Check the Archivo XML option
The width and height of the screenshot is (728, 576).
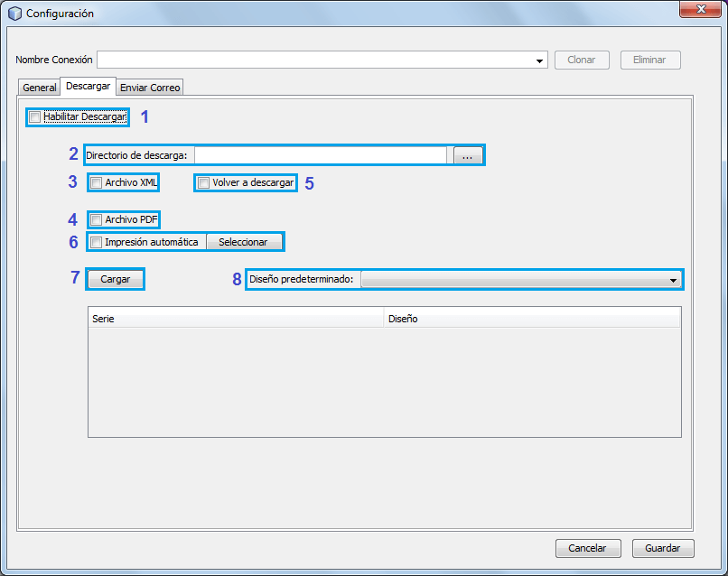(97, 182)
